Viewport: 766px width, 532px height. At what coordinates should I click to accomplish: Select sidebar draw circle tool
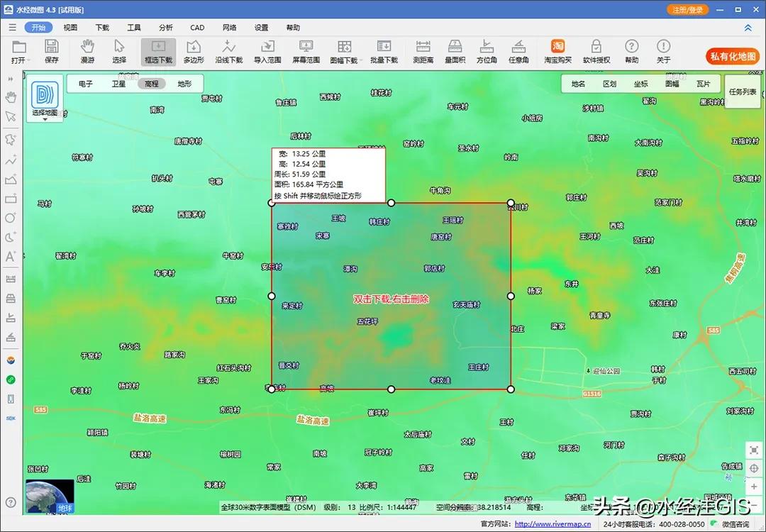click(x=11, y=218)
